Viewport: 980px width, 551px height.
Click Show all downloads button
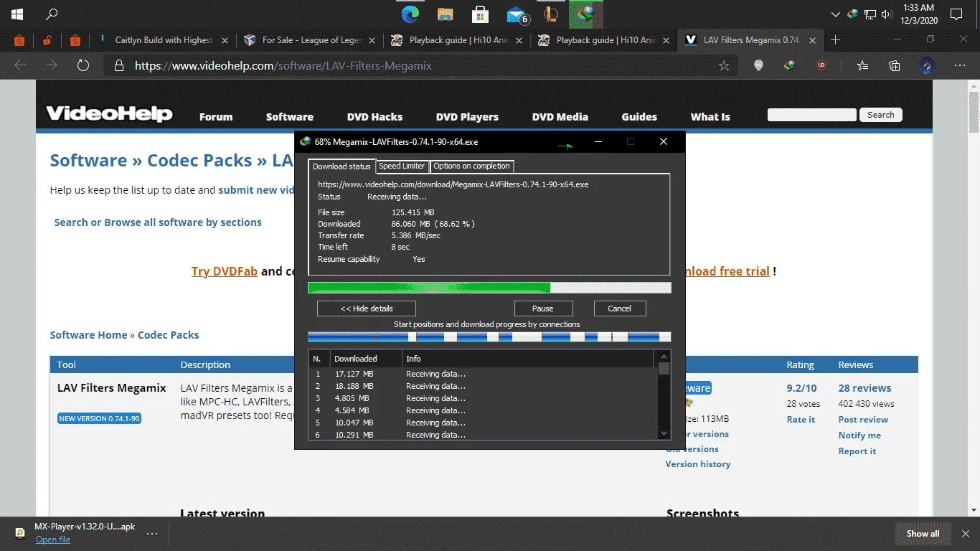[923, 533]
